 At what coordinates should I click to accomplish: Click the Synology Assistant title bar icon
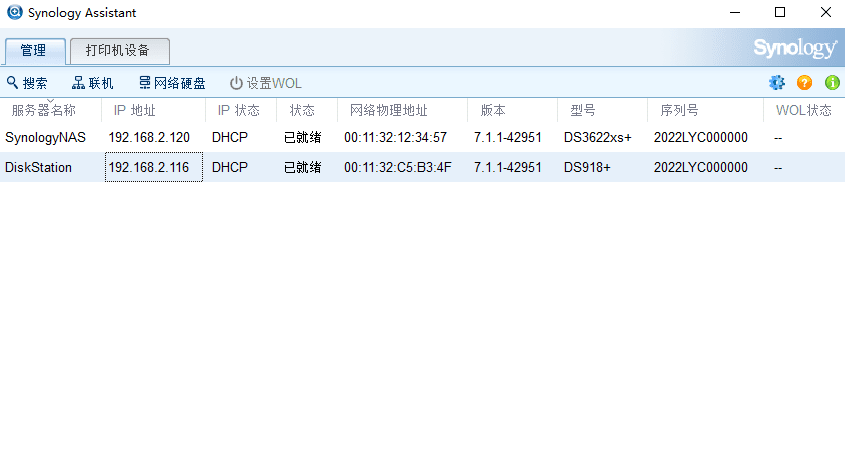pos(15,12)
